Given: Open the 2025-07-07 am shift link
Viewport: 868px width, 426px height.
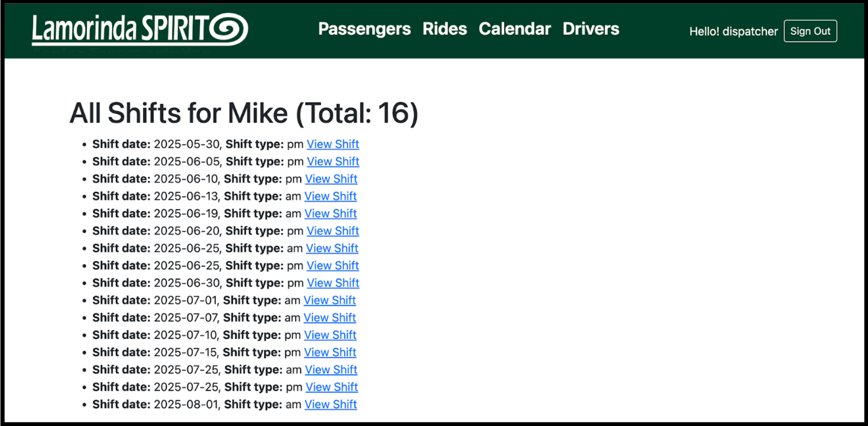Looking at the screenshot, I should [x=330, y=318].
